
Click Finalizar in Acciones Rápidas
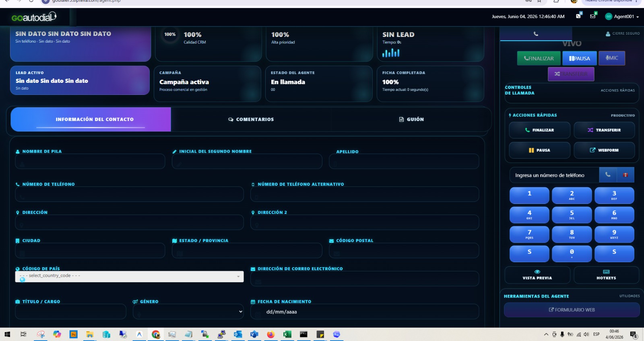[539, 130]
